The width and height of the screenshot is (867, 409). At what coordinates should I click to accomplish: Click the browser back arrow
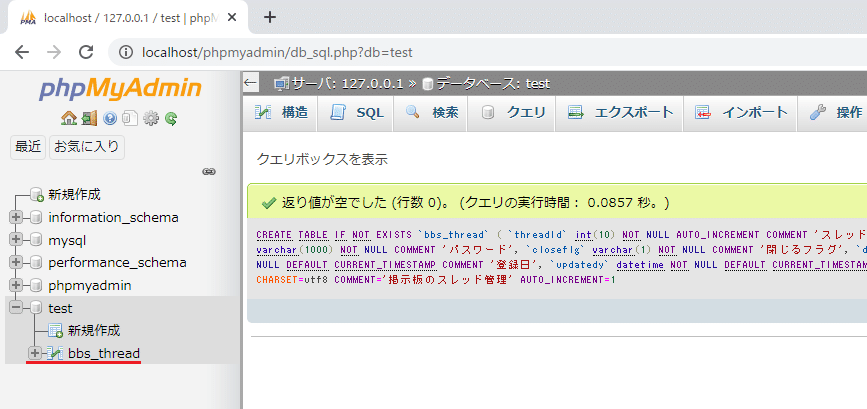point(22,53)
